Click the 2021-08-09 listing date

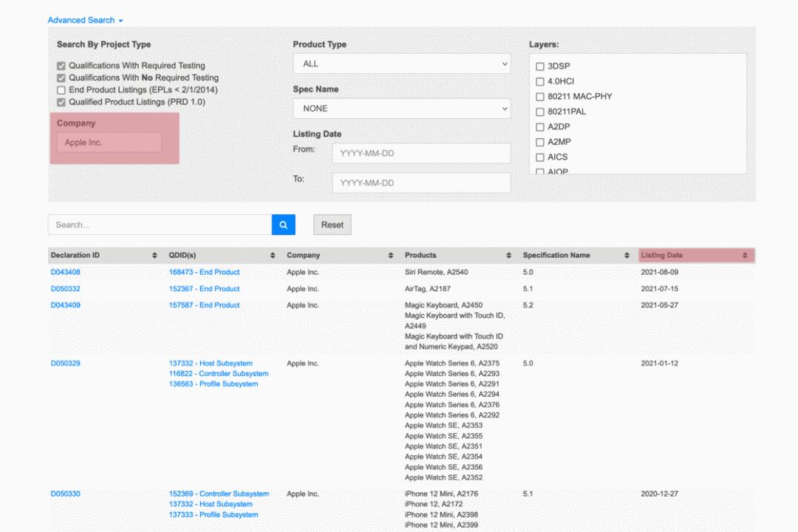pos(659,273)
